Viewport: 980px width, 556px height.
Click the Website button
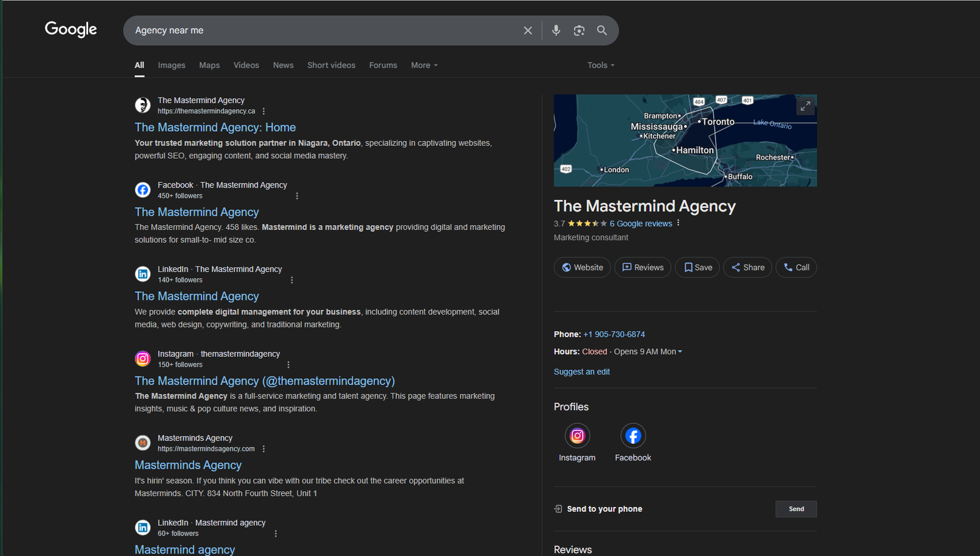pyautogui.click(x=582, y=267)
